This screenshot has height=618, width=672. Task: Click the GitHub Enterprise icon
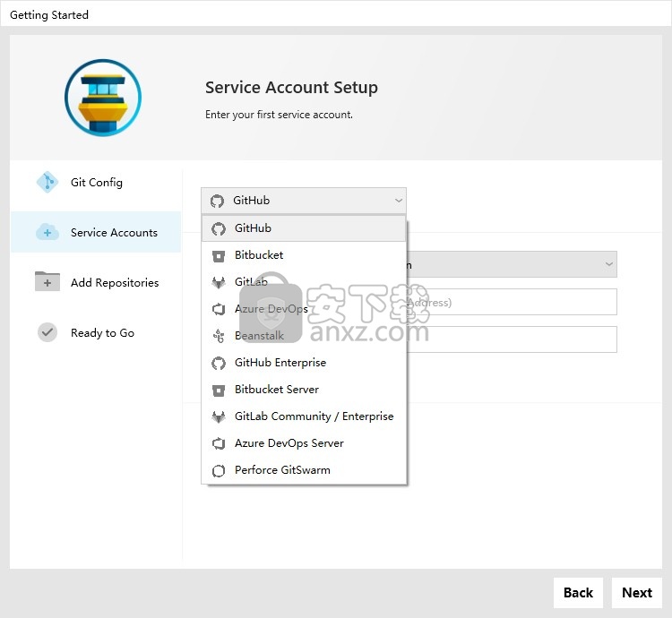point(218,363)
